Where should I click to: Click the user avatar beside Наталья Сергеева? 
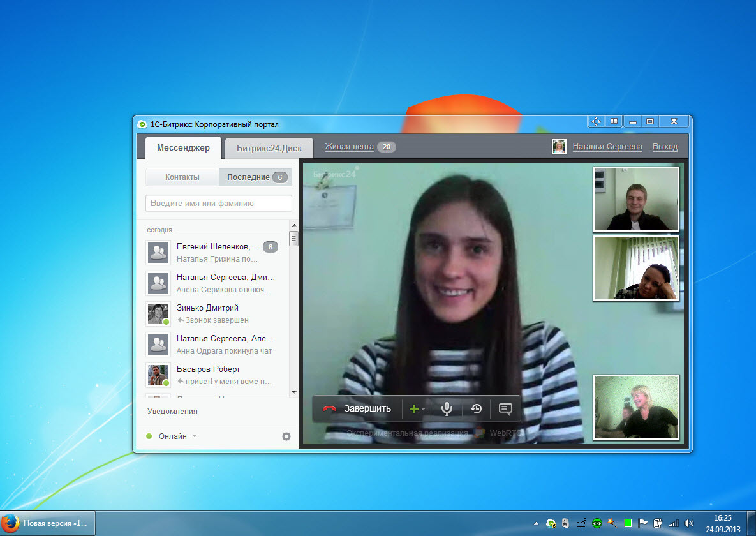(x=559, y=146)
